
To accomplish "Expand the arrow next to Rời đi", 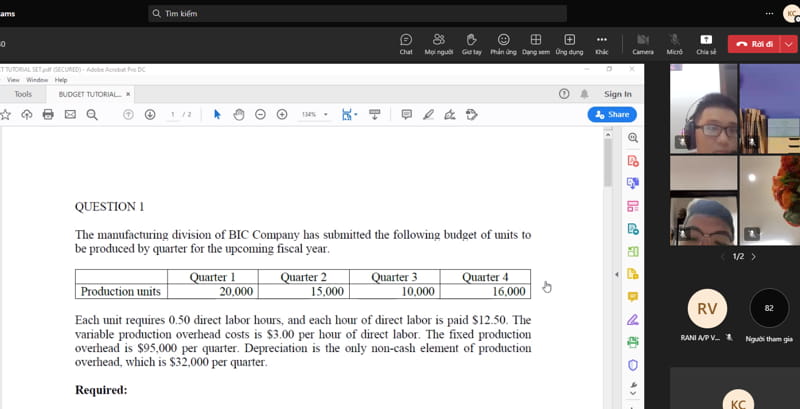I will pos(789,44).
